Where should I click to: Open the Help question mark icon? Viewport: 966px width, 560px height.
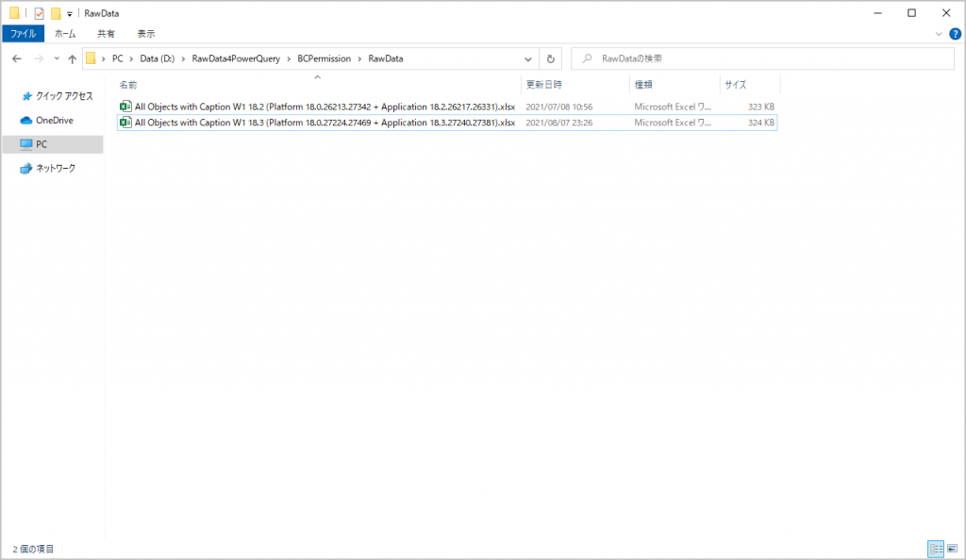click(955, 33)
